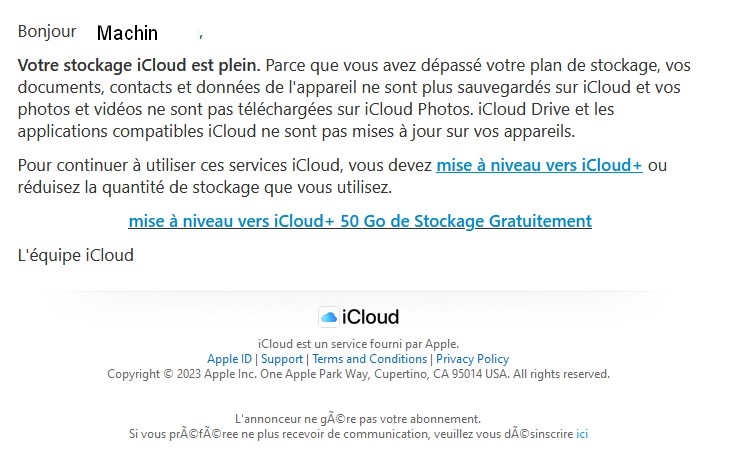Click the "L'annonceur ne gère pas" disclaimer line
Screen dimensions: 742x453
click(357, 419)
